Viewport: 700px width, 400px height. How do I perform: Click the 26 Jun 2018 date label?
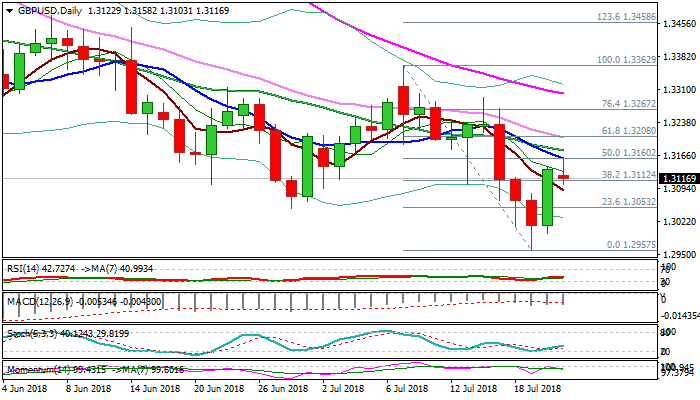[283, 388]
